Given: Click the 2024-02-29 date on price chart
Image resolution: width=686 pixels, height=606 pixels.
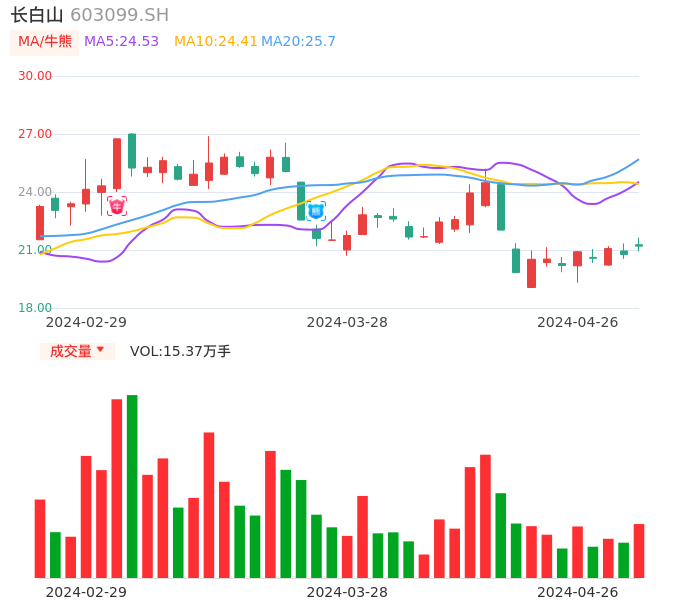Looking at the screenshot, I should click(86, 322).
